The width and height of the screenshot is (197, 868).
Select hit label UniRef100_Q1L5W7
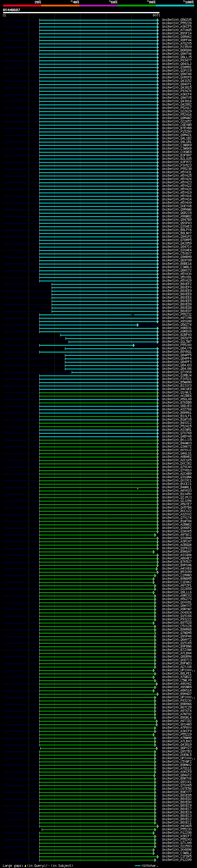[177, 341]
